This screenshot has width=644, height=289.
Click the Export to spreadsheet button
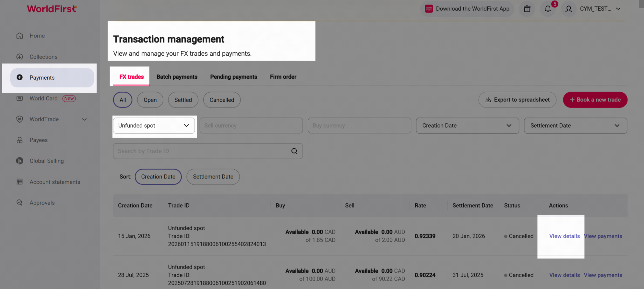tap(517, 100)
